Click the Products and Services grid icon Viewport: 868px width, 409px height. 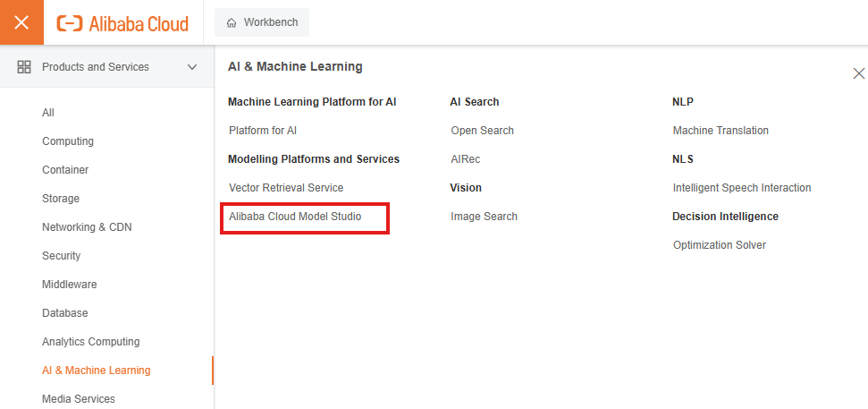point(24,67)
